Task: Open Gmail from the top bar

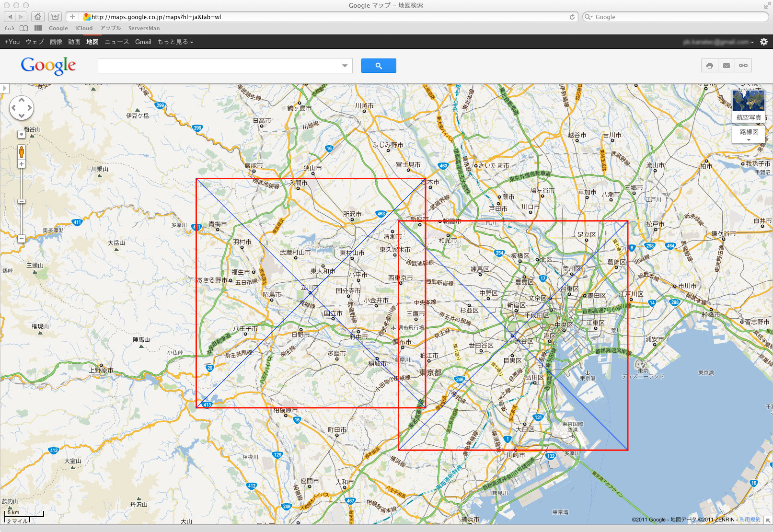Action: pyautogui.click(x=143, y=42)
